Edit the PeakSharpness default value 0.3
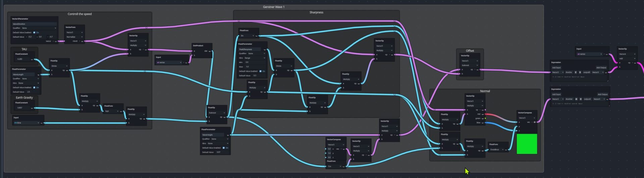644x178 pixels. (x=259, y=75)
